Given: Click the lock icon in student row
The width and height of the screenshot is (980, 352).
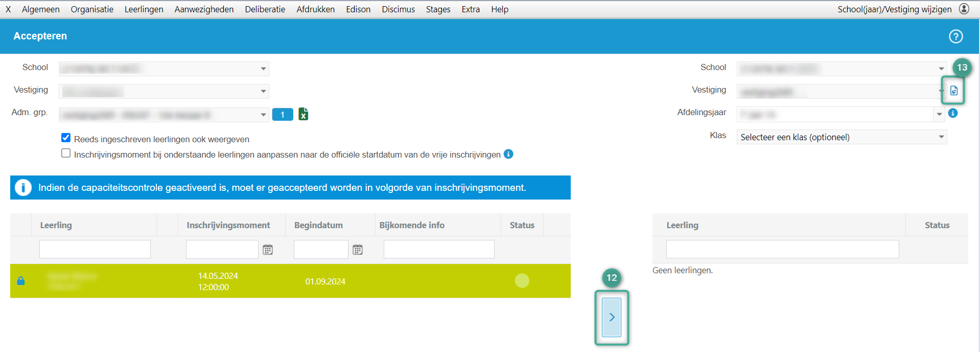Looking at the screenshot, I should pyautogui.click(x=21, y=281).
